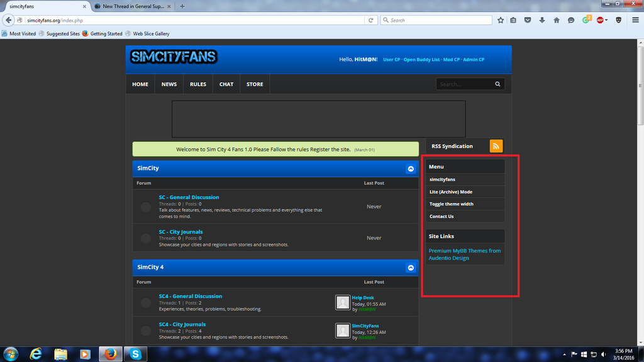This screenshot has height=362, width=644.
Task: Collapse the SimCity 4 category section
Action: coord(411,268)
